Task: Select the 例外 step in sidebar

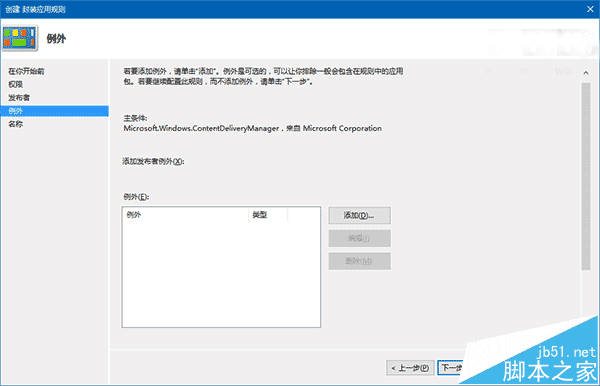Action: (54, 111)
